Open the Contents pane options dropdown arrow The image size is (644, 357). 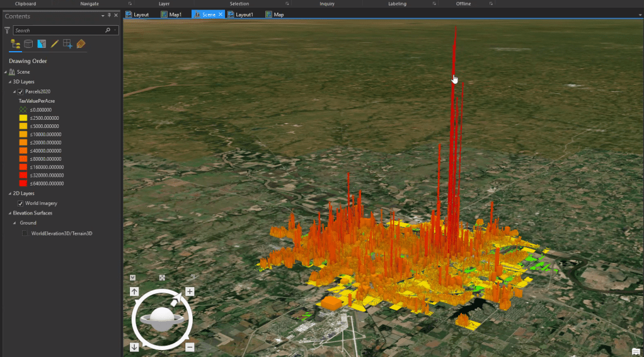(x=103, y=16)
